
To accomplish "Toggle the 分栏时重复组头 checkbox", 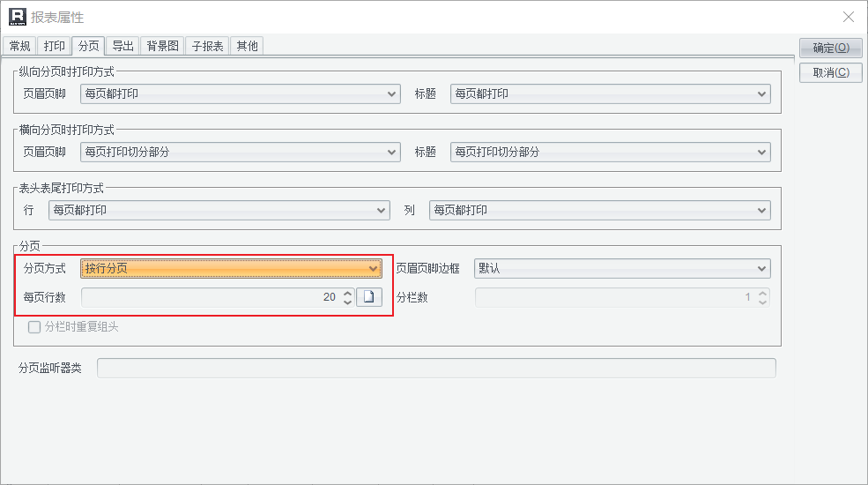I will click(34, 327).
